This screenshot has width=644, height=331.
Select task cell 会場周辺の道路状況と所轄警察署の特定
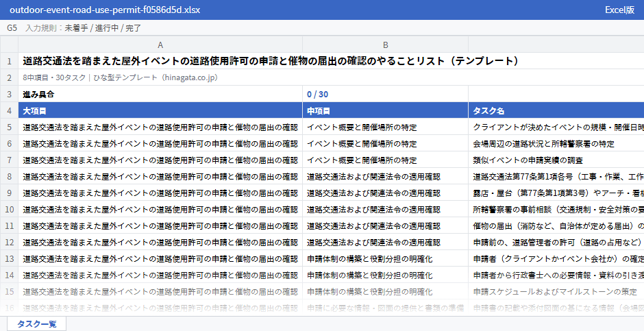coord(556,143)
